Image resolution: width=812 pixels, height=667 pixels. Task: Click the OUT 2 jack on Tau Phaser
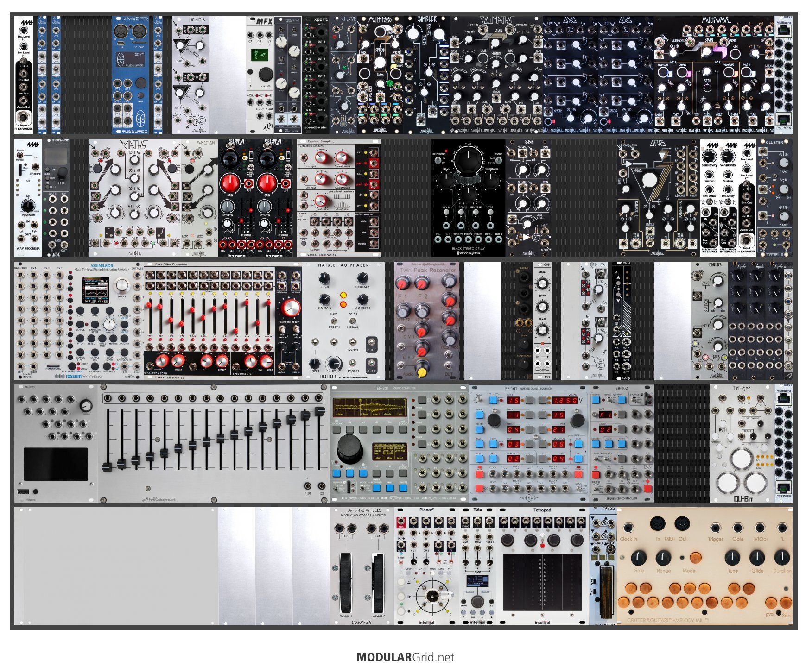[371, 363]
